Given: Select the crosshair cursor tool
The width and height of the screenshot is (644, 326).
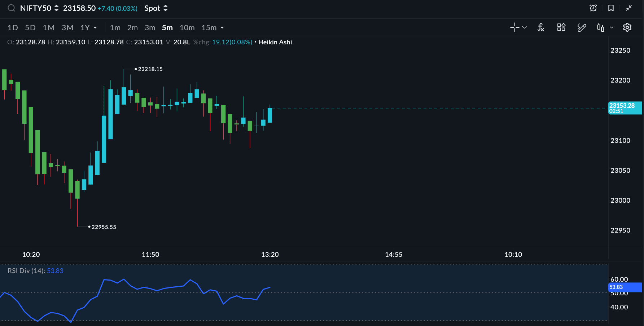Looking at the screenshot, I should point(514,27).
